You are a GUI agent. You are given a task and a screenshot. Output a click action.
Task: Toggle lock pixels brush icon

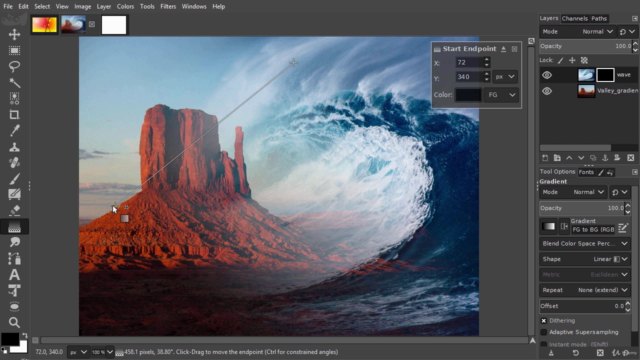560,60
